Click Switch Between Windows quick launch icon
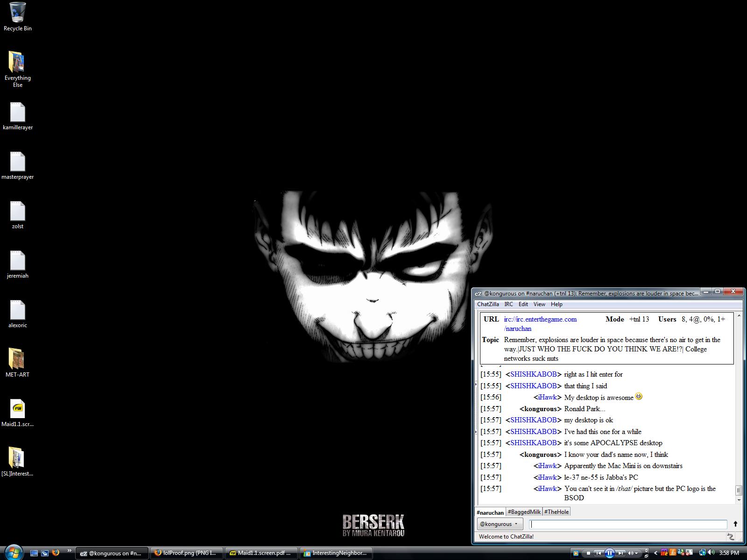The height and width of the screenshot is (560, 747). pos(45,553)
